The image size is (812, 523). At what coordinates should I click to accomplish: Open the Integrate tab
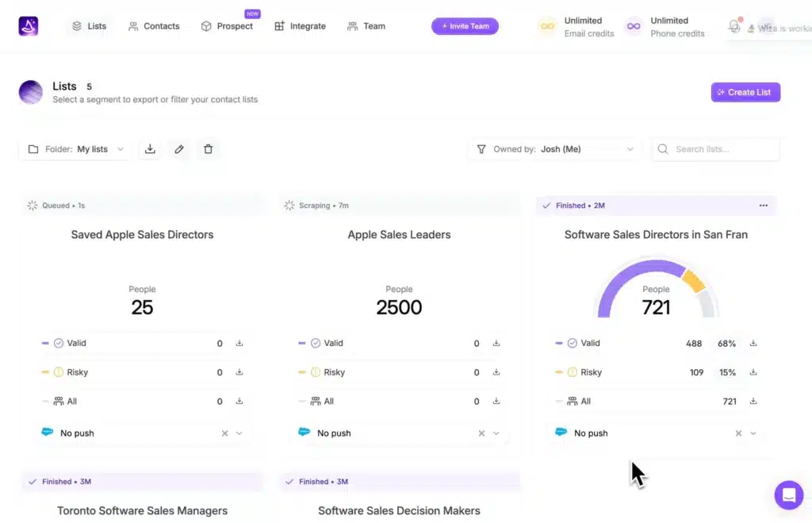click(301, 26)
